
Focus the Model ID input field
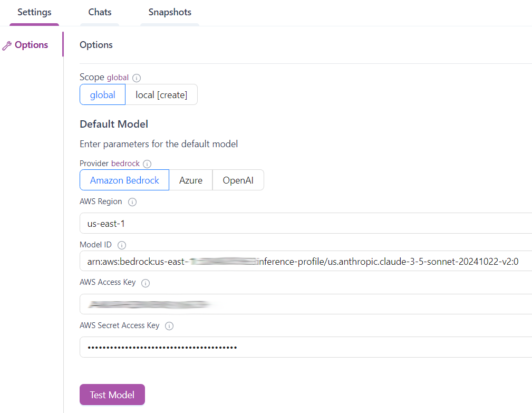point(306,261)
